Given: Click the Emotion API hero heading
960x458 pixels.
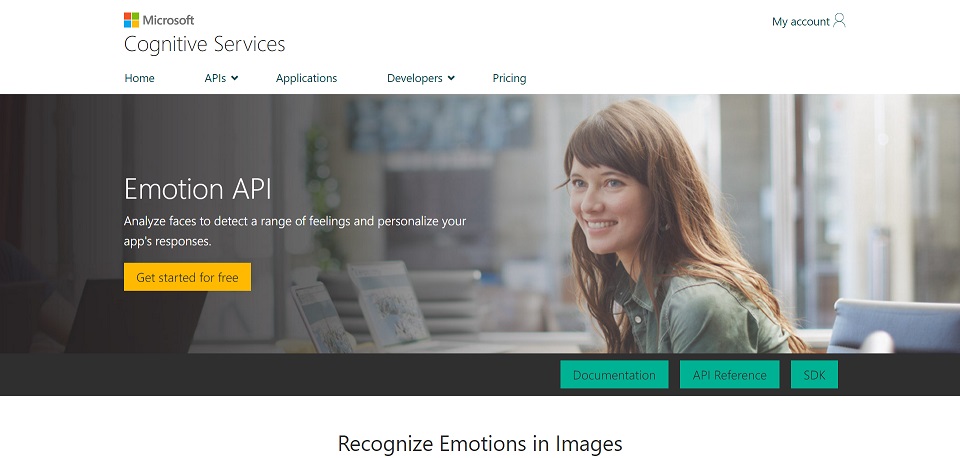Looking at the screenshot, I should click(x=197, y=189).
